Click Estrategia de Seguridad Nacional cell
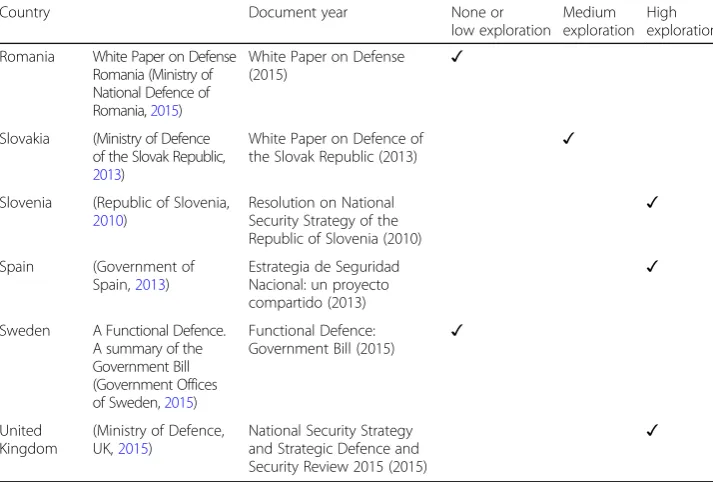Screen dimensions: 713x482 pos(324,285)
